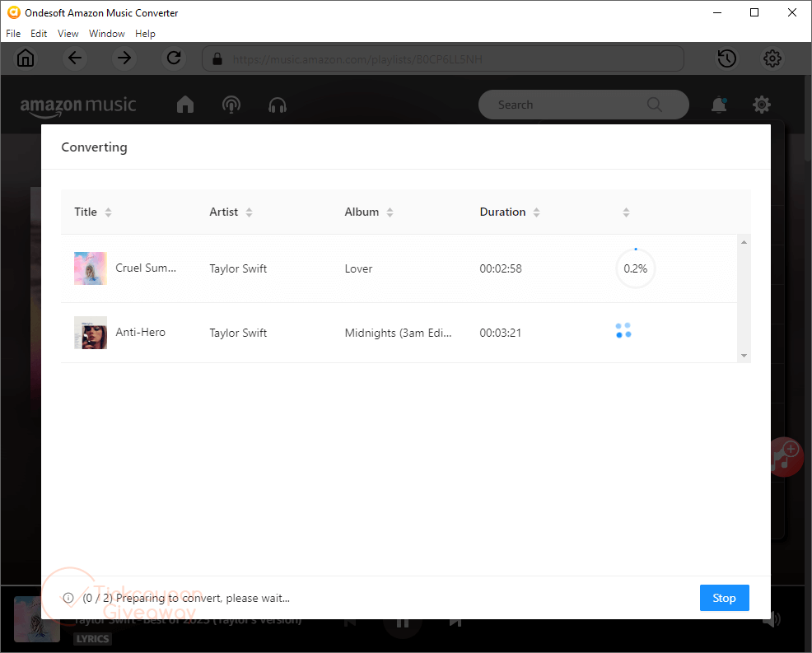Viewport: 812px width, 653px height.
Task: Click the volume speaker icon
Action: 771,618
